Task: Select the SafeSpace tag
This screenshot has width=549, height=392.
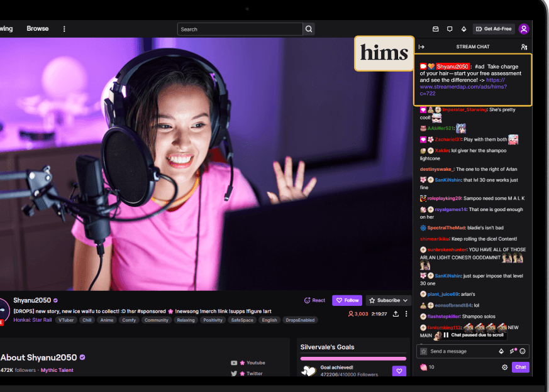Action: coord(242,320)
